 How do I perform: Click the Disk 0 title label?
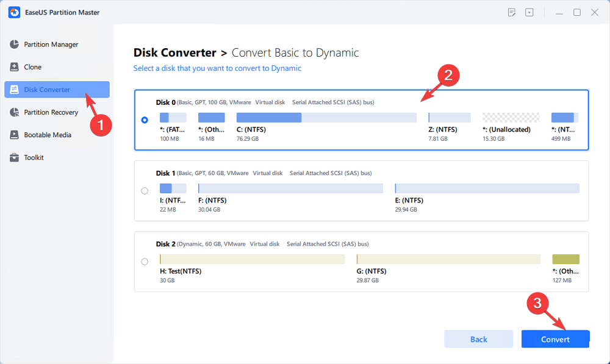tap(165, 102)
